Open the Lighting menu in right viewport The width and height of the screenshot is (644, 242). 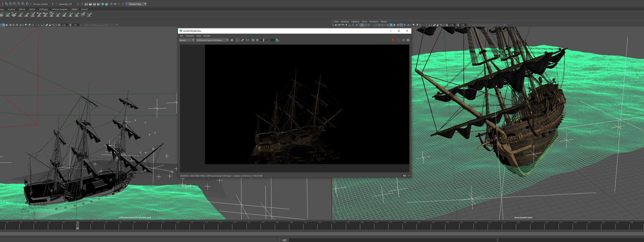(x=355, y=22)
